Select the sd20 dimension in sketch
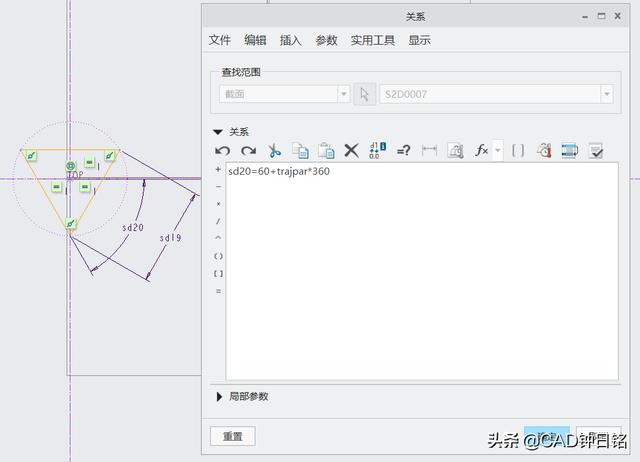The width and height of the screenshot is (640, 462). [133, 228]
